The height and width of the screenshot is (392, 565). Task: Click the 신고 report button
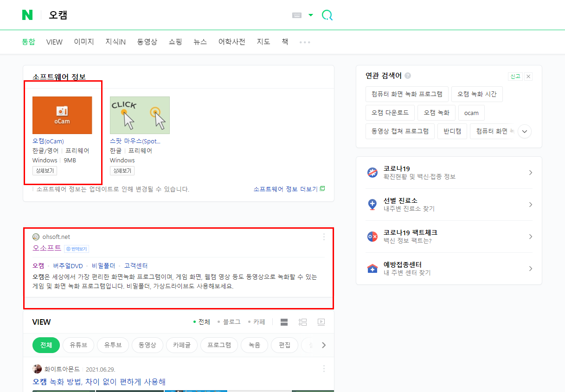[x=515, y=77]
